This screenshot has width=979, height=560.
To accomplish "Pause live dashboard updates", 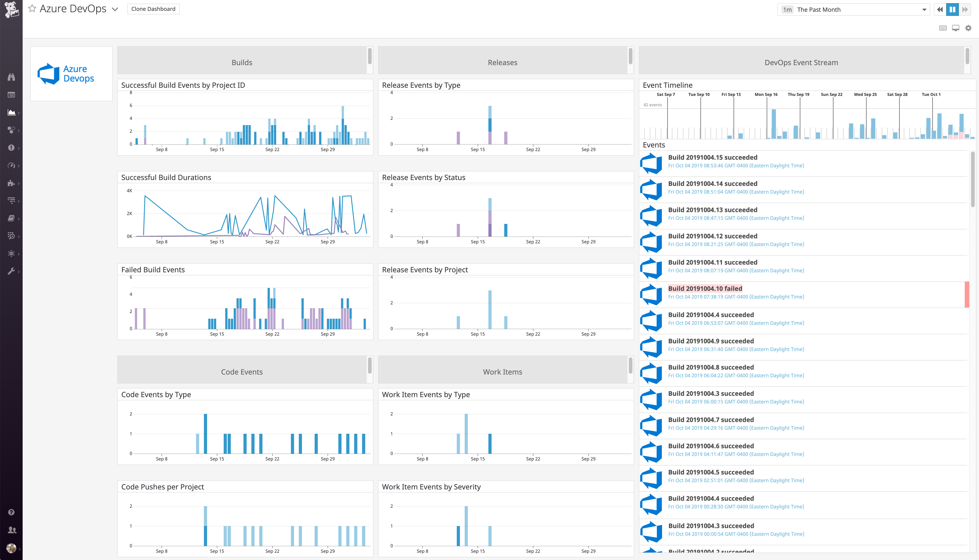I will (x=952, y=9).
